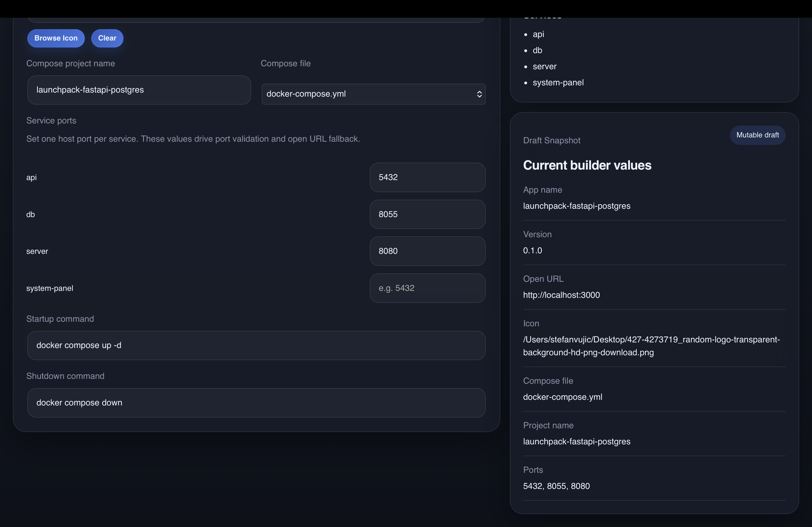This screenshot has height=527, width=812.
Task: Edit the Shutdown command field
Action: pos(256,402)
